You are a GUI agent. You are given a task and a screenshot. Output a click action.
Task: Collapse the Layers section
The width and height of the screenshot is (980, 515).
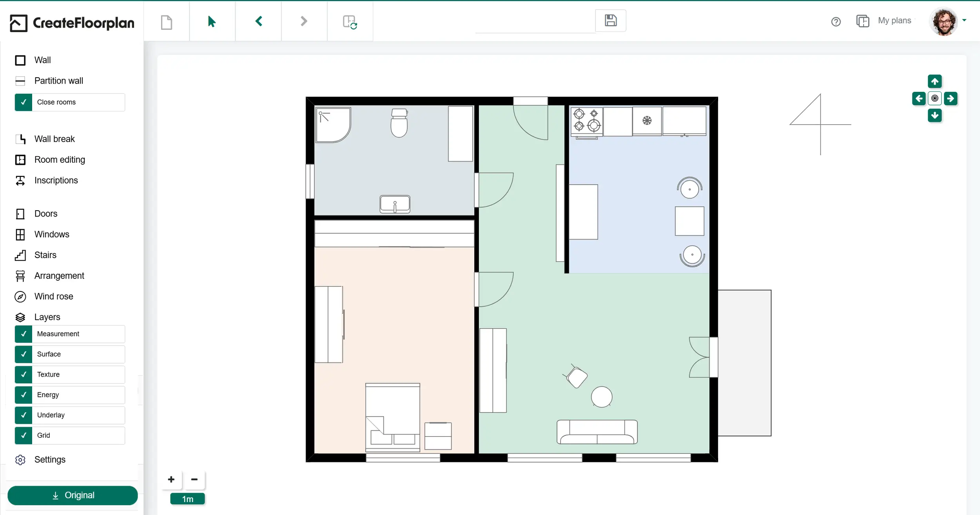click(47, 317)
